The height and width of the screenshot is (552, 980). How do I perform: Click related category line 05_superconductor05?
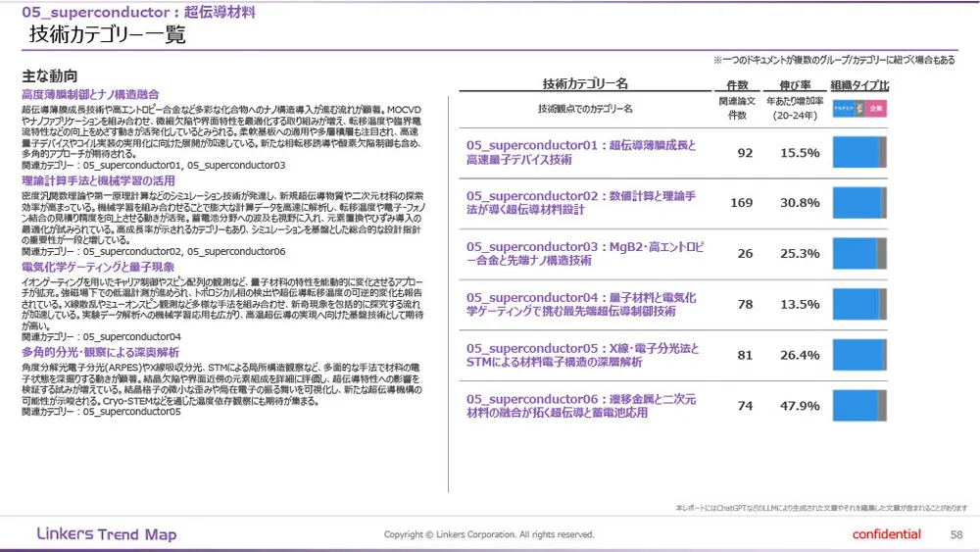click(x=101, y=412)
